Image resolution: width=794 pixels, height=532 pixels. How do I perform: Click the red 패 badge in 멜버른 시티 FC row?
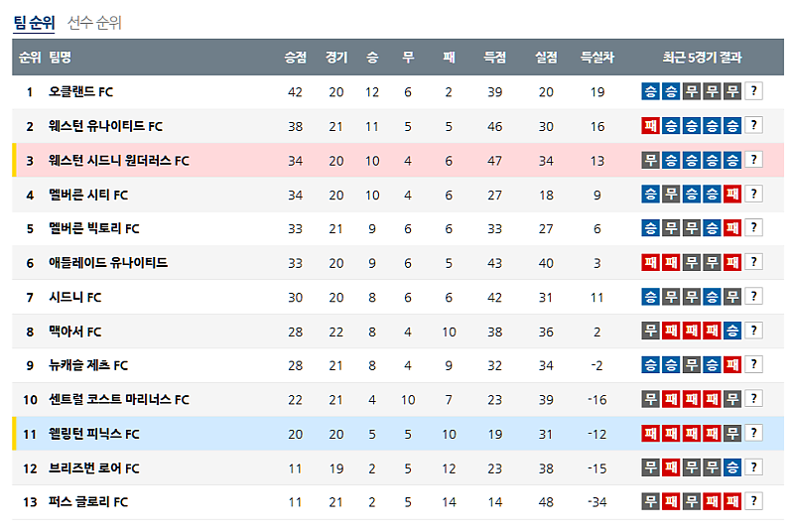(732, 195)
